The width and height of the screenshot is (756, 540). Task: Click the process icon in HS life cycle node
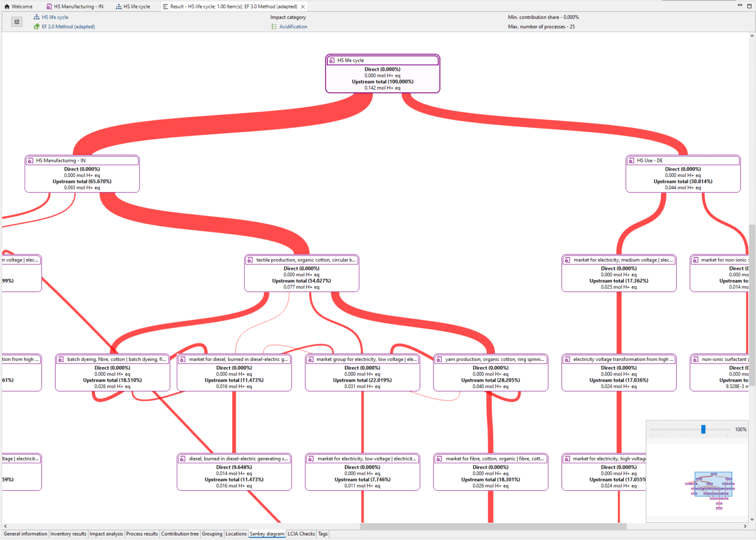pos(332,60)
